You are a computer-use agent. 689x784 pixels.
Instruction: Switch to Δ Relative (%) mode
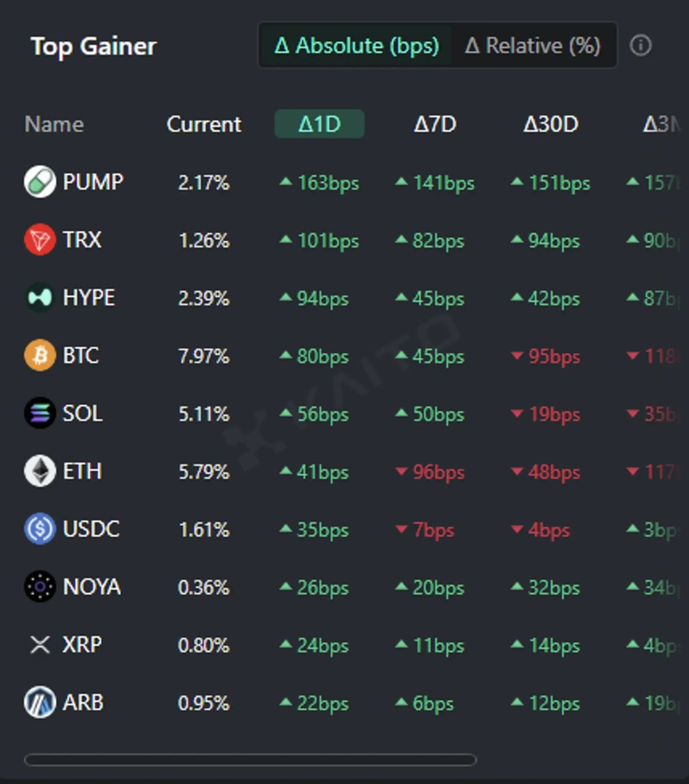pyautogui.click(x=533, y=46)
